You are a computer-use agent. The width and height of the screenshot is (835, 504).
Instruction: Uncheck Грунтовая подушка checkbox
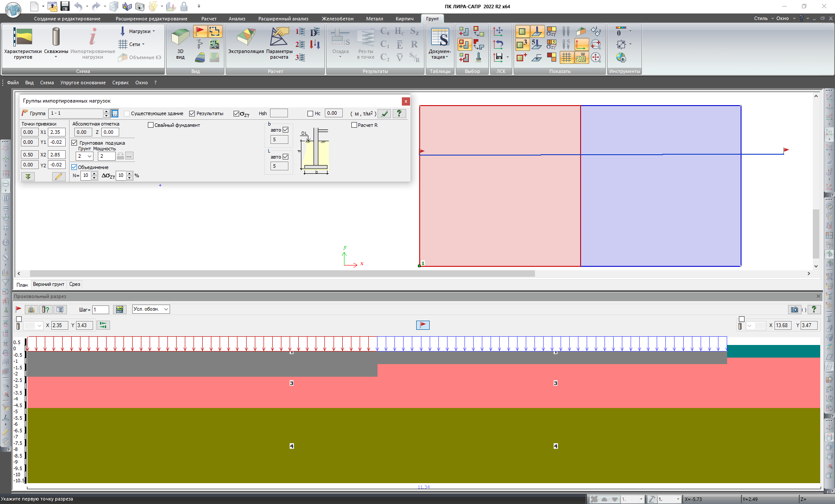point(74,143)
